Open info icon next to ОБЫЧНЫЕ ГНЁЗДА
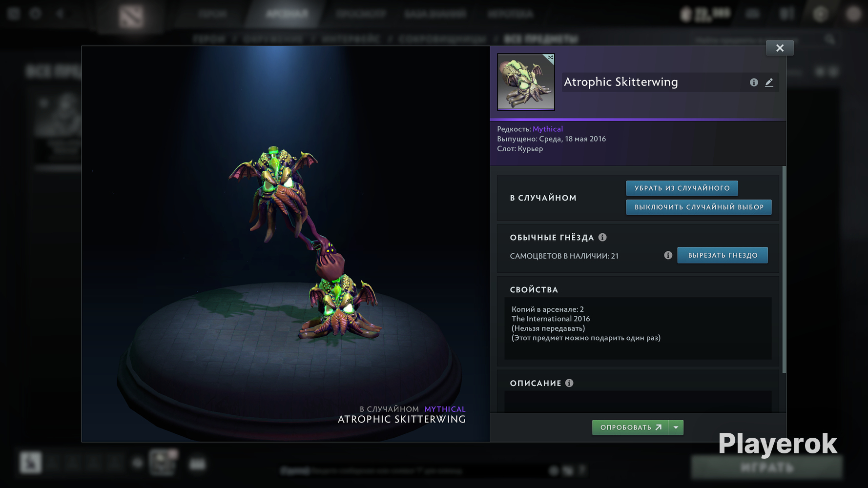The image size is (868, 488). [x=602, y=237]
